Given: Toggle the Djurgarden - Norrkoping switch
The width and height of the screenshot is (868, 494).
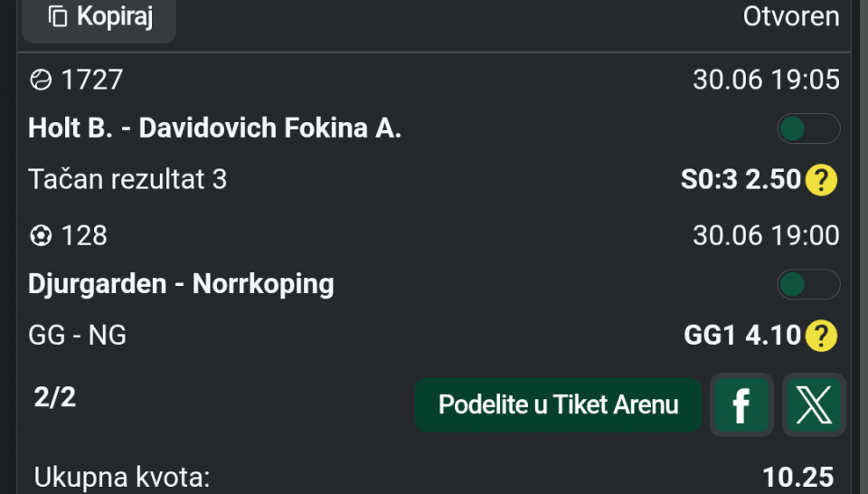Looking at the screenshot, I should [x=808, y=284].
